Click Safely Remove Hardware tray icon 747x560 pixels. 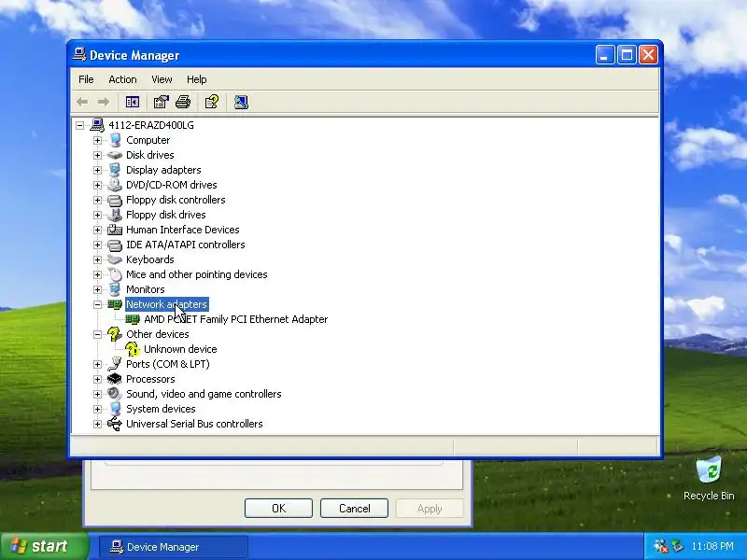coord(677,546)
